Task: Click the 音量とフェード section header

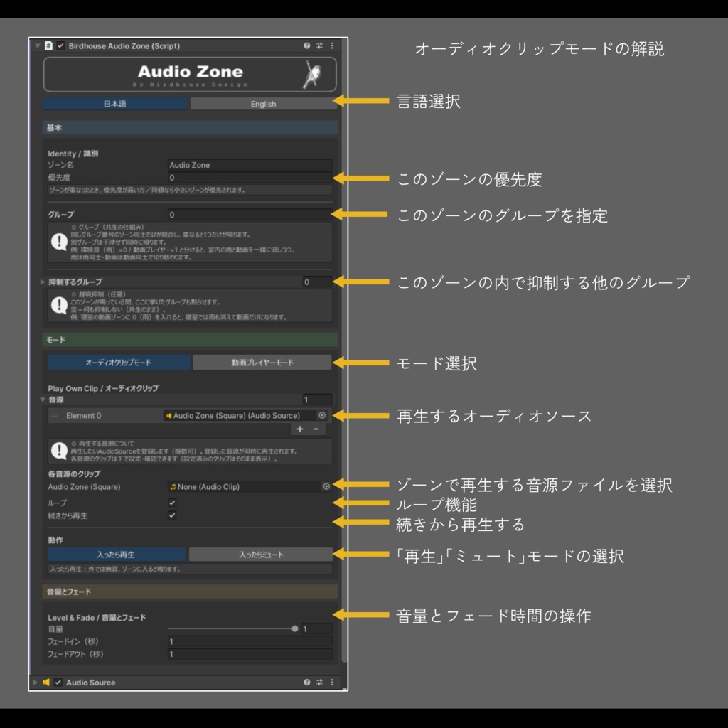Action: point(190,591)
